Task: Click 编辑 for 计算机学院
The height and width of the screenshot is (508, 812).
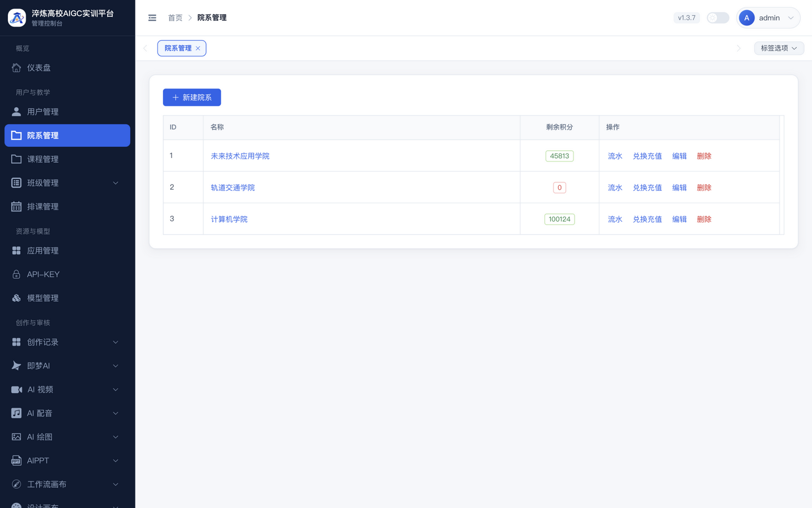Action: click(x=679, y=219)
